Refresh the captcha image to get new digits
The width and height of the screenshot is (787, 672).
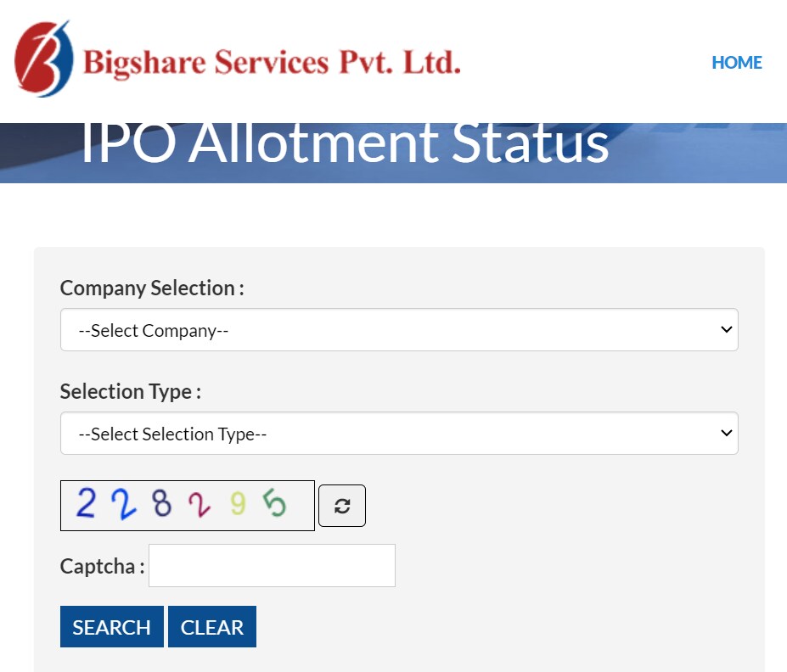[342, 505]
